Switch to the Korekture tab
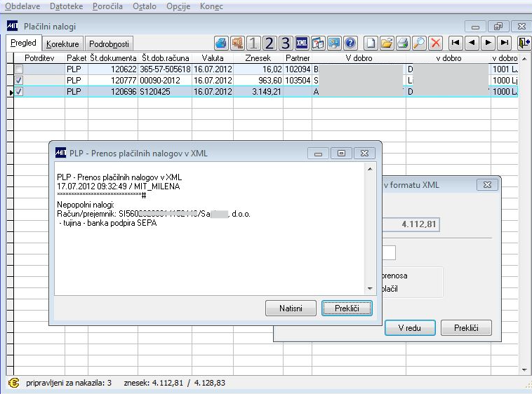This screenshot has height=394, width=532. [x=62, y=44]
